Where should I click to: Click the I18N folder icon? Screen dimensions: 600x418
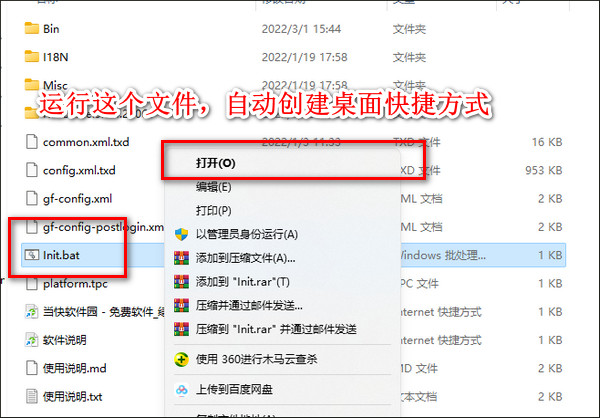coord(31,57)
